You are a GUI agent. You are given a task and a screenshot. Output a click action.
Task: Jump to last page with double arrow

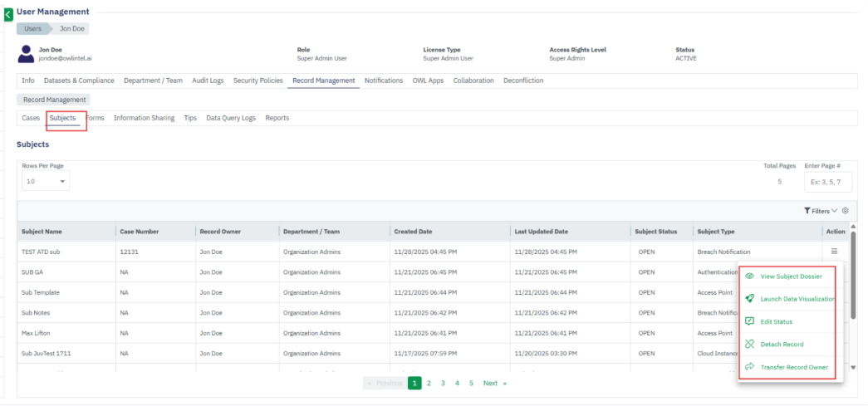pos(504,384)
